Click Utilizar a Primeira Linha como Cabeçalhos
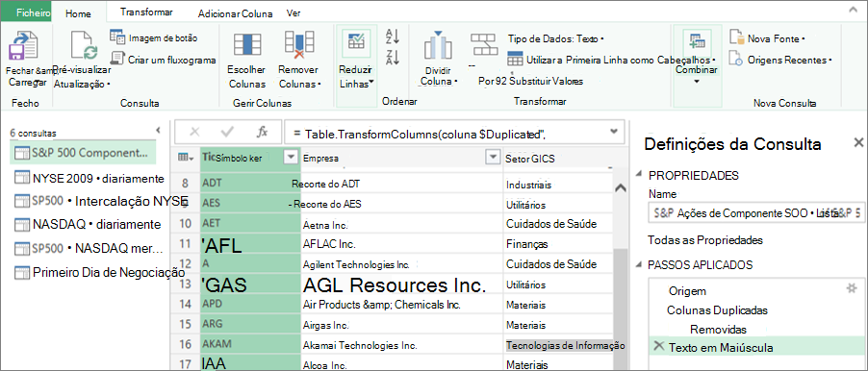 tap(612, 60)
